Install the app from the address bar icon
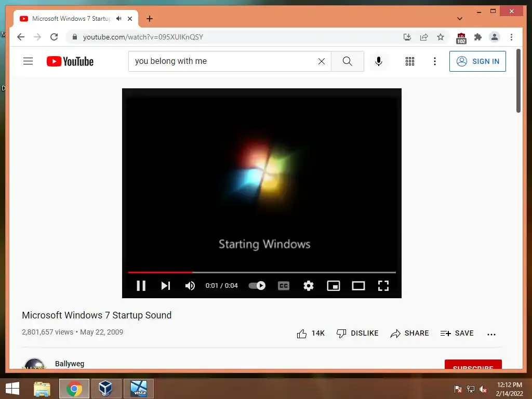Viewport: 532px width, 399px height. 407,37
